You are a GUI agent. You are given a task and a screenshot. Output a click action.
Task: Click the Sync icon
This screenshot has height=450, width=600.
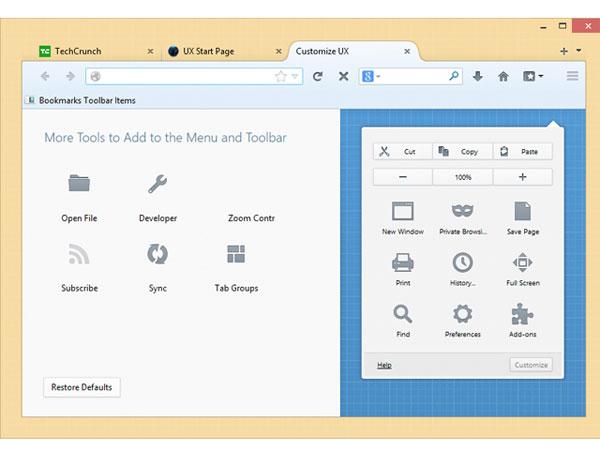click(x=157, y=254)
